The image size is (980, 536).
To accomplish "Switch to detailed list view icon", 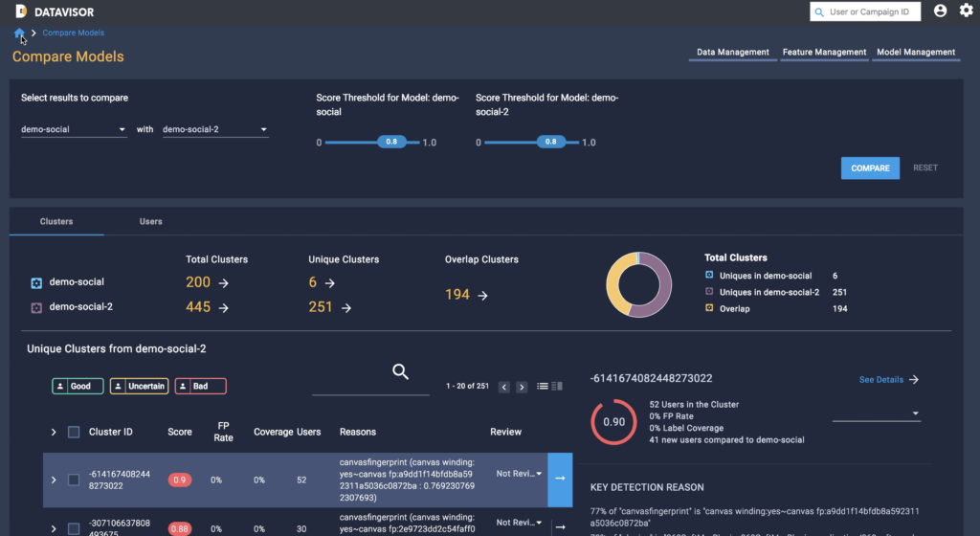I will pyautogui.click(x=557, y=386).
